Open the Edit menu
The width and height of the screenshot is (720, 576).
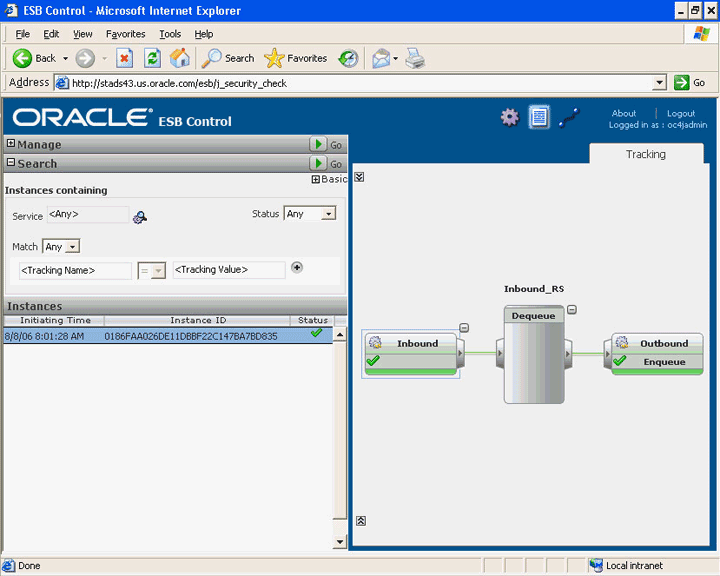click(51, 34)
